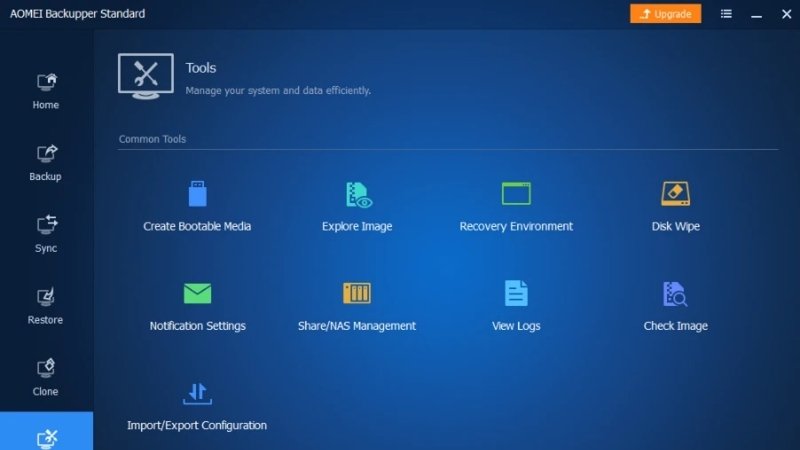This screenshot has height=450, width=800.
Task: Click the View Logs document icon
Action: 516,293
